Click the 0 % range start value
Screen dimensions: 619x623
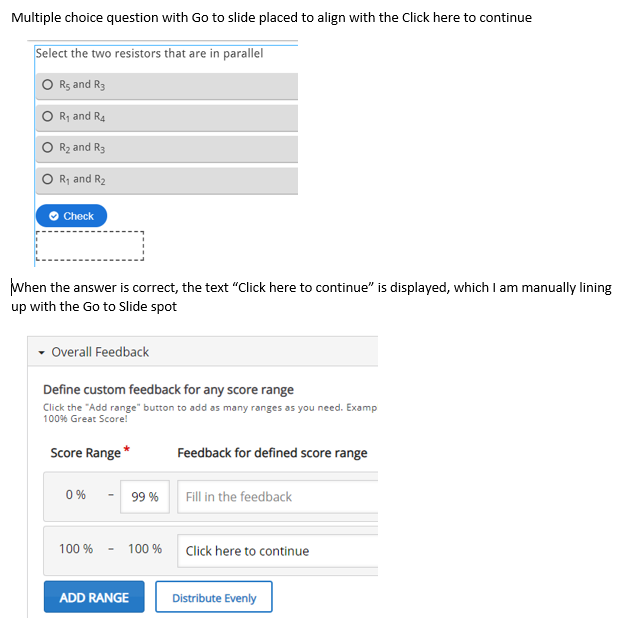coord(75,495)
